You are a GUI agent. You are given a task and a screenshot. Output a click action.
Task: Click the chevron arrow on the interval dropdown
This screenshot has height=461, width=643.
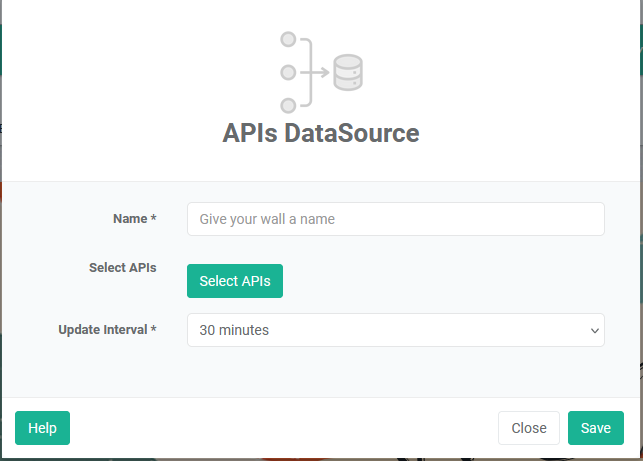click(x=594, y=330)
